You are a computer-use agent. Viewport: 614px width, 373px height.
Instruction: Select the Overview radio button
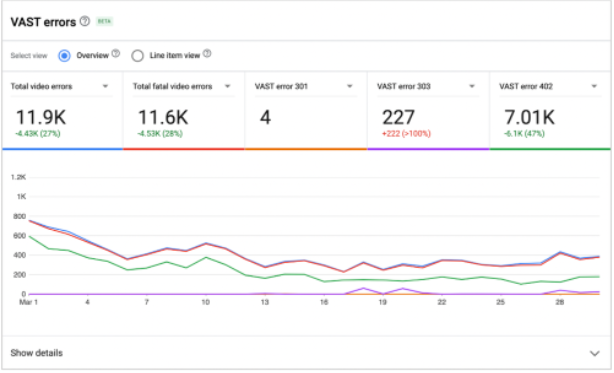click(65, 56)
